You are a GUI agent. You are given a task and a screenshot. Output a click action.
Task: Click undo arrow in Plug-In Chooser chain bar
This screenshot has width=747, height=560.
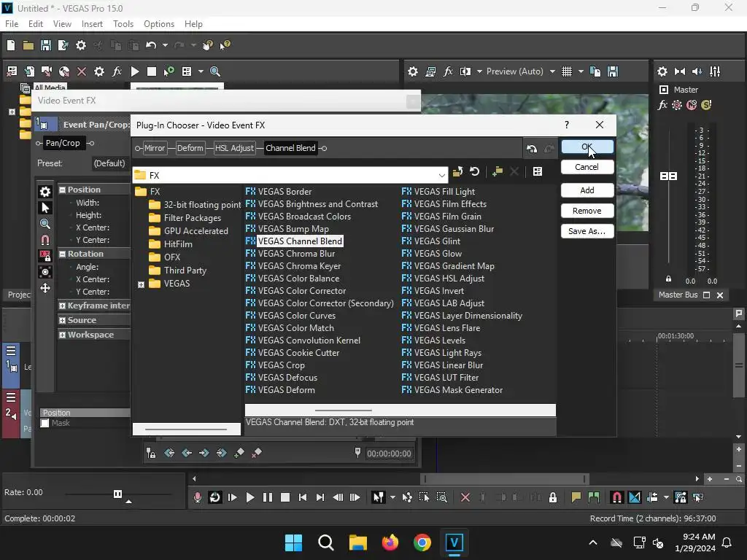pos(532,149)
